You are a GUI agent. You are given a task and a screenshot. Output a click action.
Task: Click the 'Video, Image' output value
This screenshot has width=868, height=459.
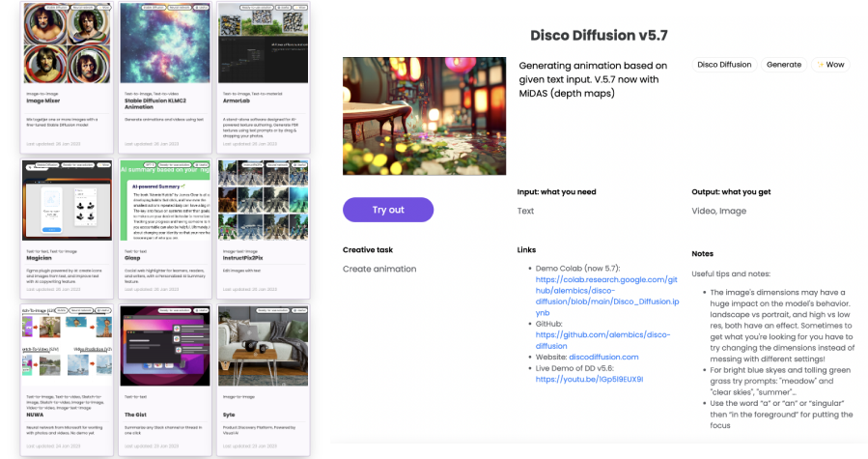718,211
